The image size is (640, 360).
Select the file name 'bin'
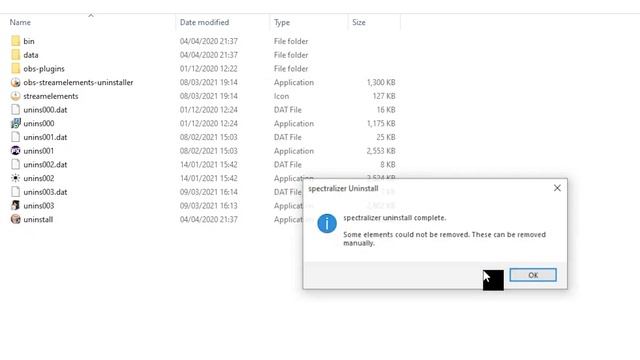tap(29, 41)
